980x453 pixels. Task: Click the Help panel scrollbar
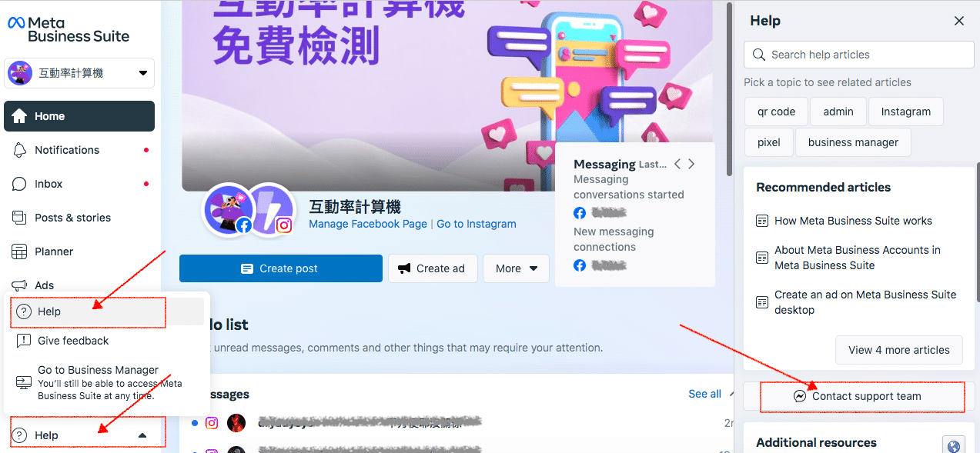tap(977, 231)
